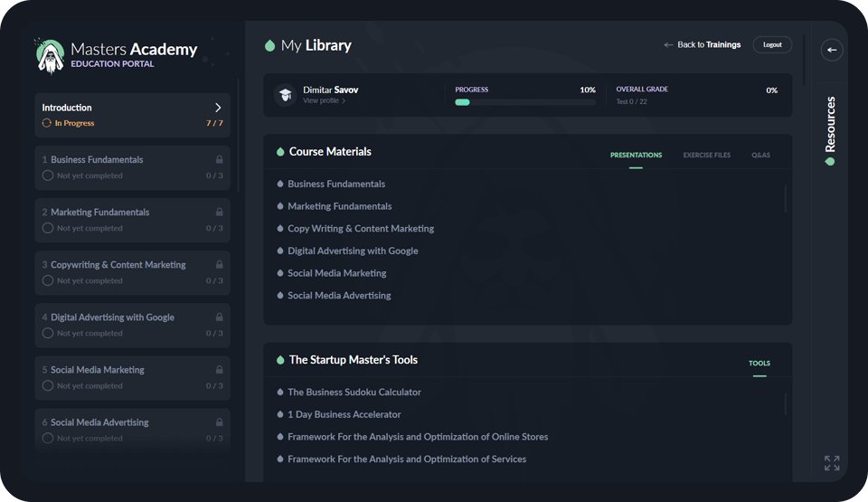Click the Overall Grade 0% value
The image size is (868, 502).
(771, 90)
